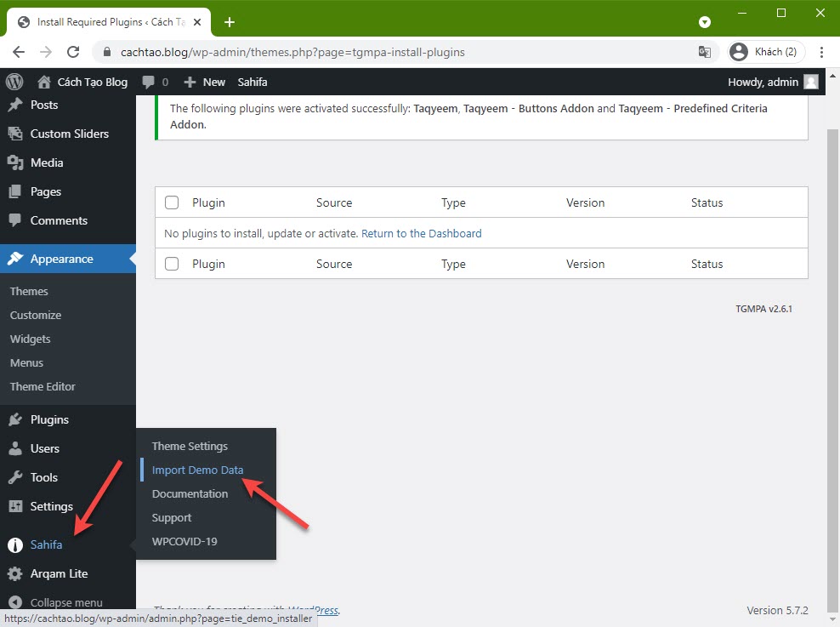840x627 pixels.
Task: Click the Sahifa info icon in the sidebar
Action: [15, 545]
